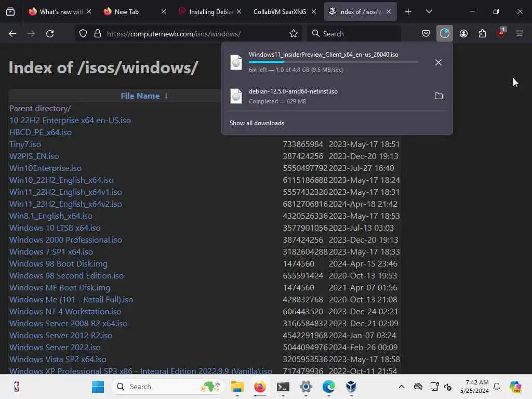
Task: Download Windows Server 2008 R2 x64.iso
Action: click(x=69, y=323)
